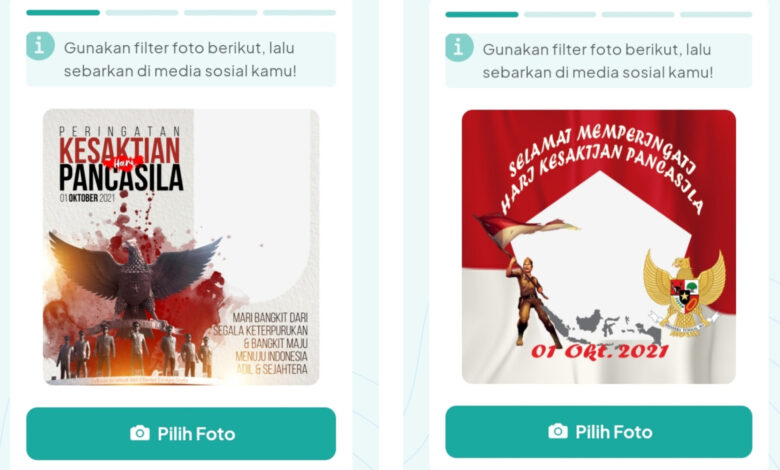This screenshot has width=780, height=470.
Task: Click fourth progress step in right panel
Action: pyautogui.click(x=716, y=14)
